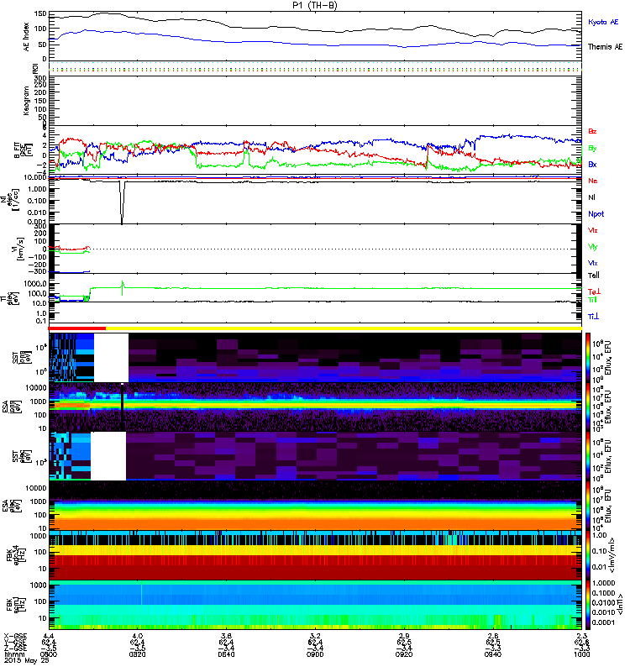Click the red segment of the region bar
630x672 pixels.
point(77,328)
